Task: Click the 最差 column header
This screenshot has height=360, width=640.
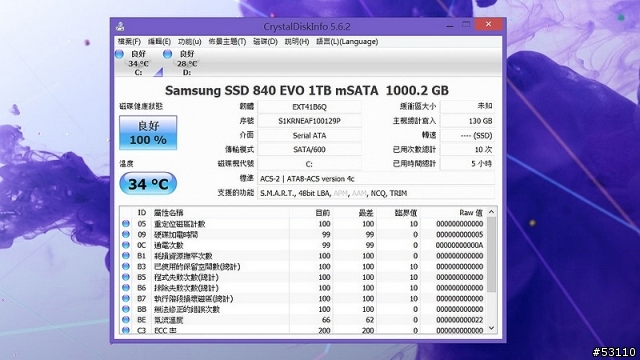Action: click(x=355, y=213)
